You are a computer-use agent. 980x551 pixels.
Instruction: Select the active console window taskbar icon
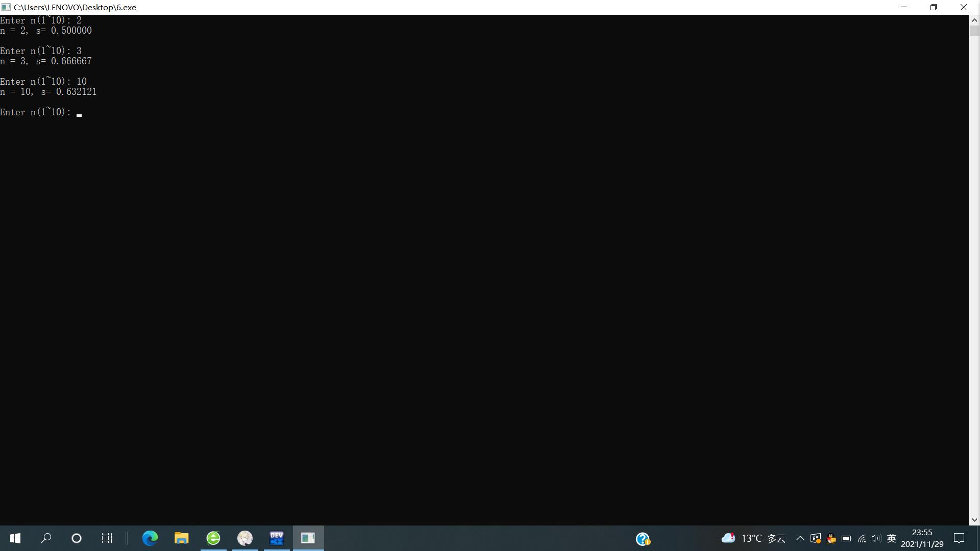pos(308,538)
